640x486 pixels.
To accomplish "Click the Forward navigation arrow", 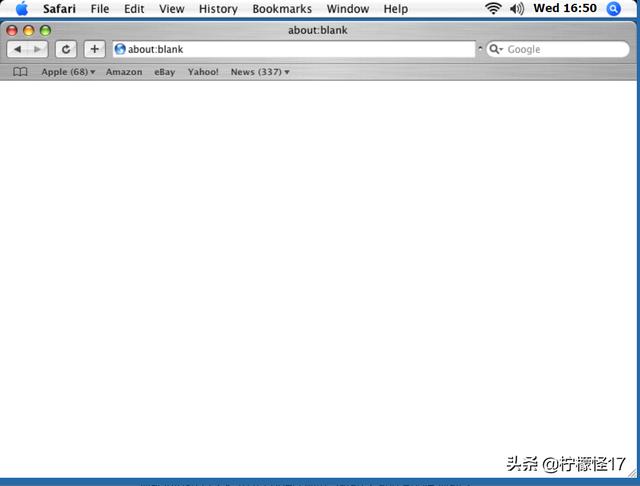I will click(x=37, y=49).
